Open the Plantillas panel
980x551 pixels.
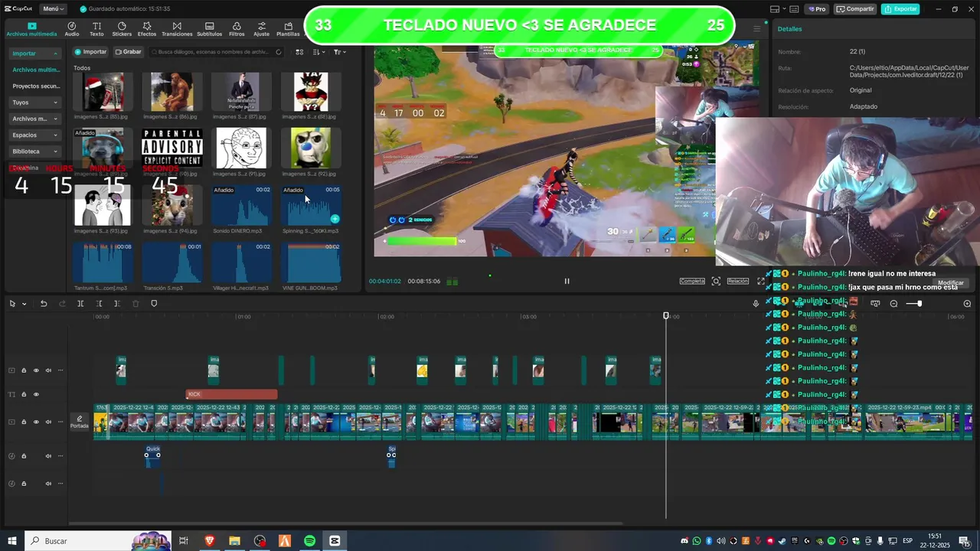tap(288, 29)
